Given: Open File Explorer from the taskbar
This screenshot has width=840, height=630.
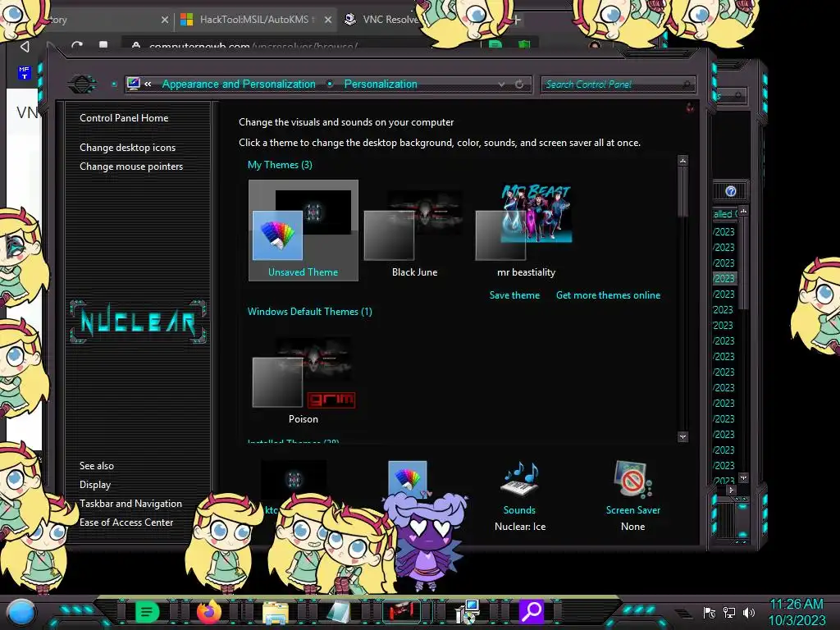Looking at the screenshot, I should [276, 612].
